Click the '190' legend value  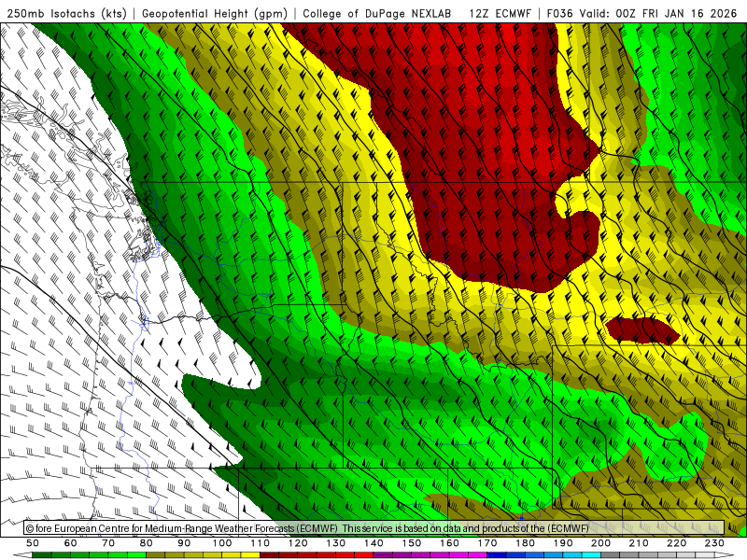[x=563, y=543]
